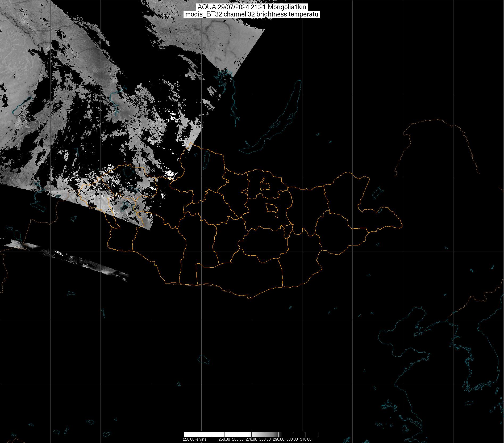Click the Qinghai Lake outline south of Mongolia

coord(203,360)
